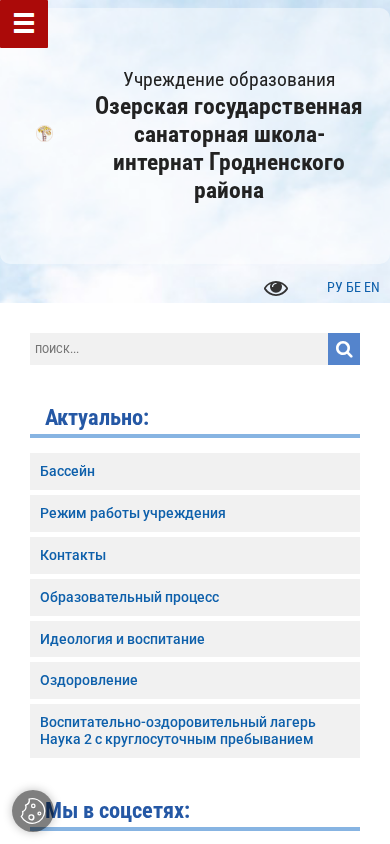
Task: Click the magnifier search button
Action: pyautogui.click(x=344, y=349)
